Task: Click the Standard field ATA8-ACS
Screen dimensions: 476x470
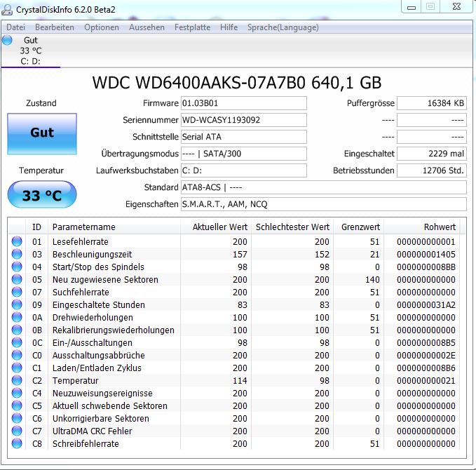Action: coord(324,187)
